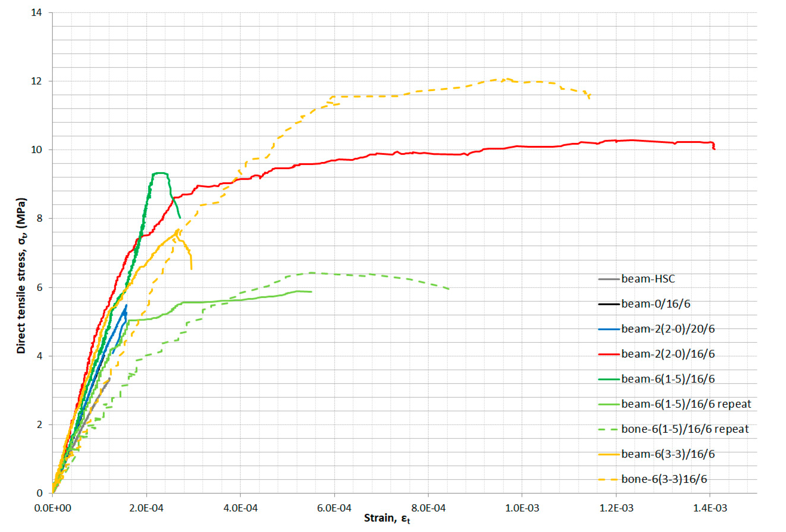Click the 10 label on the y-axis

tap(36, 150)
